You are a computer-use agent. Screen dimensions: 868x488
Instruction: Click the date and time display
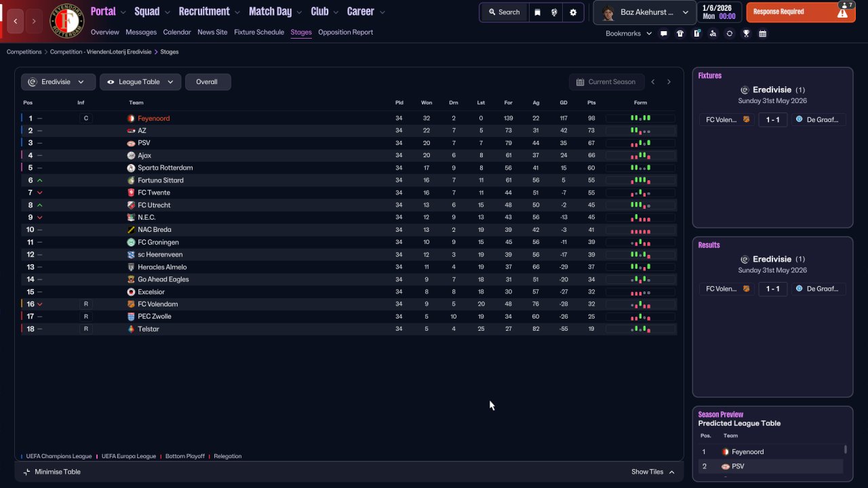point(718,12)
